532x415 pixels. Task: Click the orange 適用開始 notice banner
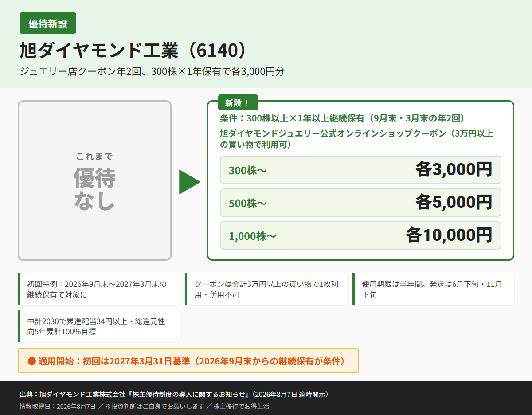(188, 361)
